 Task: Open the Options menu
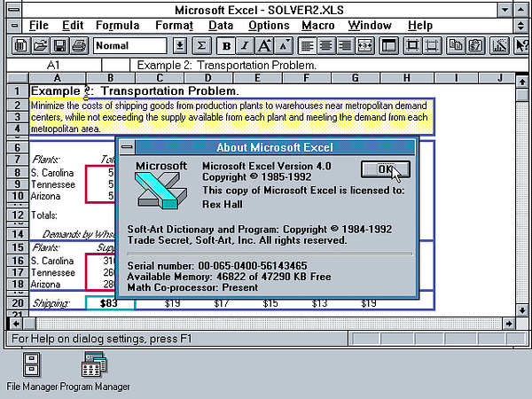coord(269,26)
